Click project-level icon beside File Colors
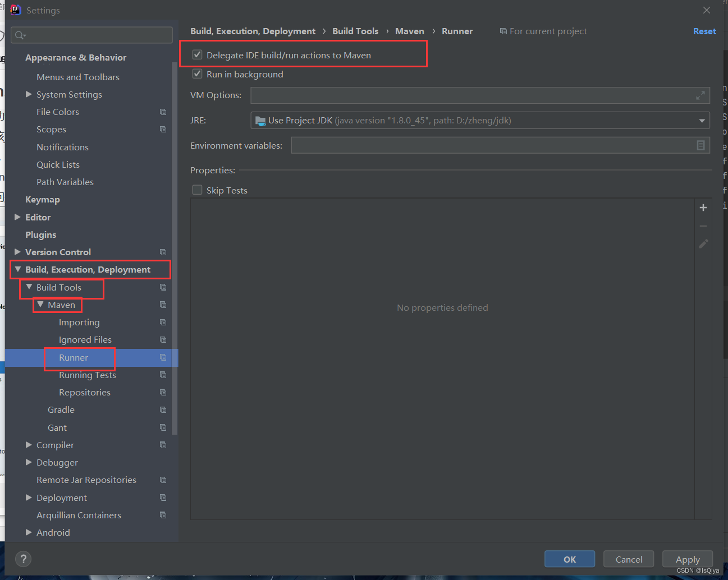 pyautogui.click(x=163, y=112)
